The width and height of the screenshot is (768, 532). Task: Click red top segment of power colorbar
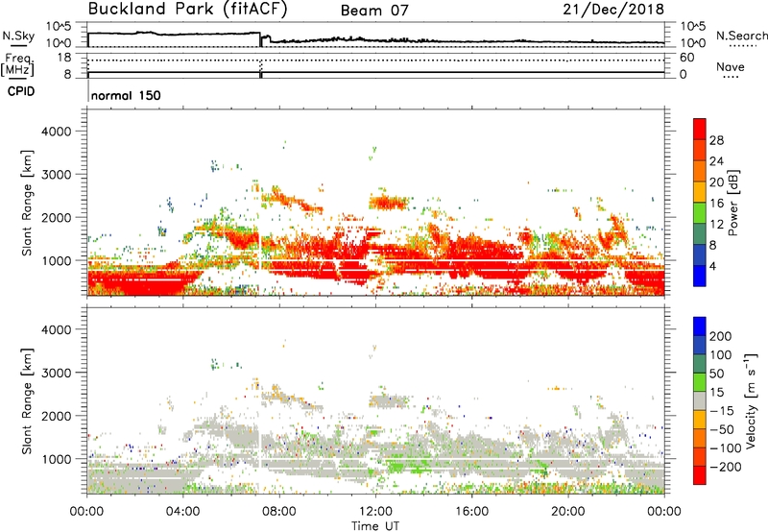(700, 129)
